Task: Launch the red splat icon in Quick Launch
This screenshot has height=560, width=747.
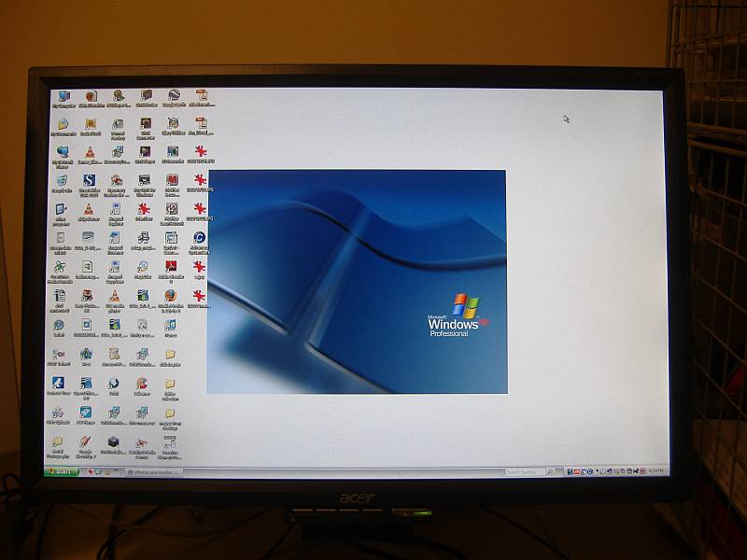Action: tap(90, 472)
